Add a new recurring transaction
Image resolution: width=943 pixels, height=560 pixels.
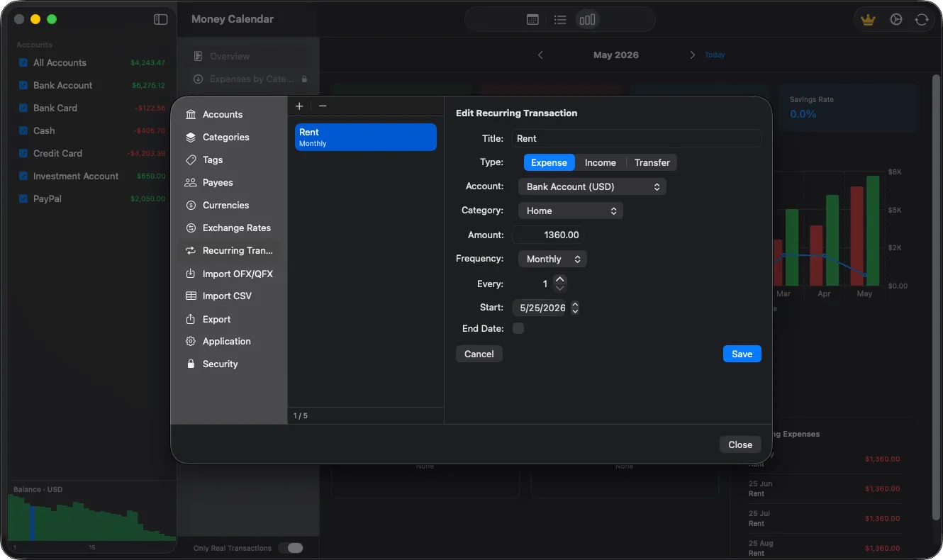coord(299,106)
